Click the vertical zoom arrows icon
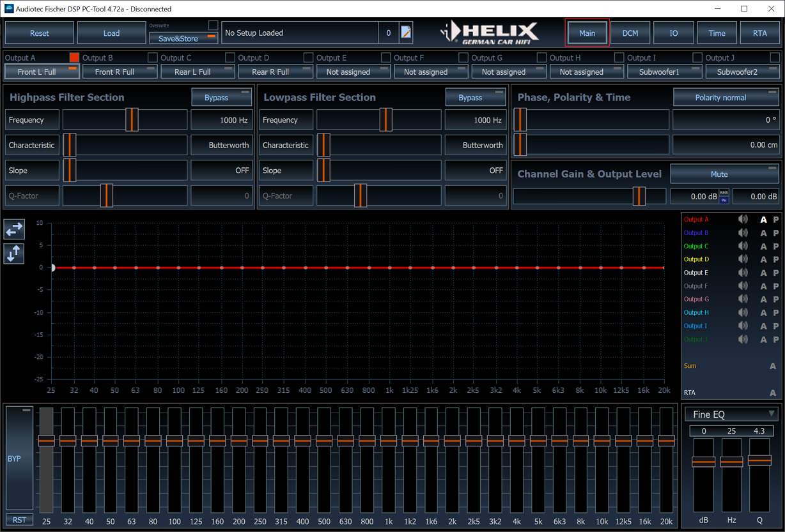Screen dimensions: 785x532 pyautogui.click(x=14, y=254)
